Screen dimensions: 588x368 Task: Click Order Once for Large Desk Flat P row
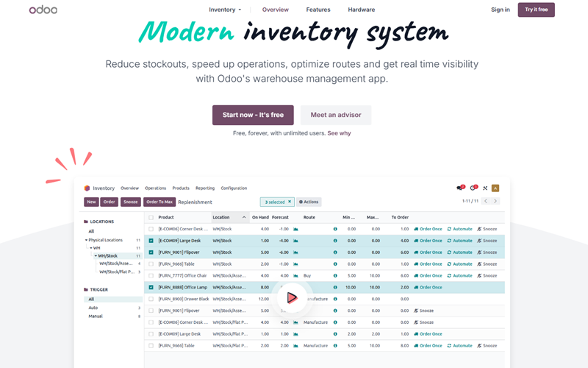pos(428,334)
